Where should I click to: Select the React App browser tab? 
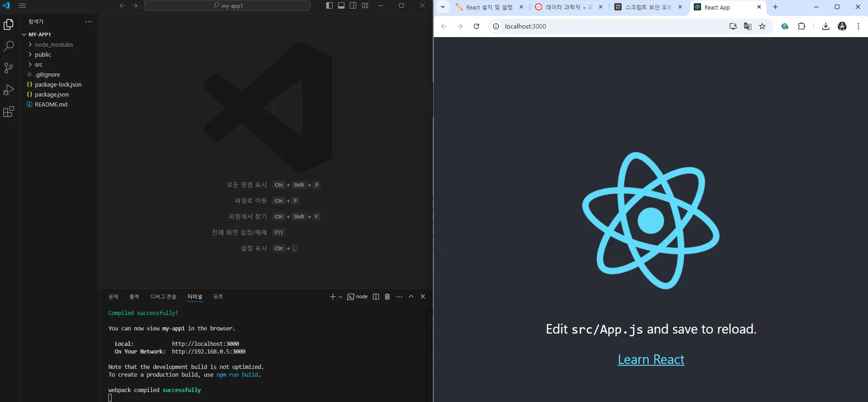[x=728, y=7]
